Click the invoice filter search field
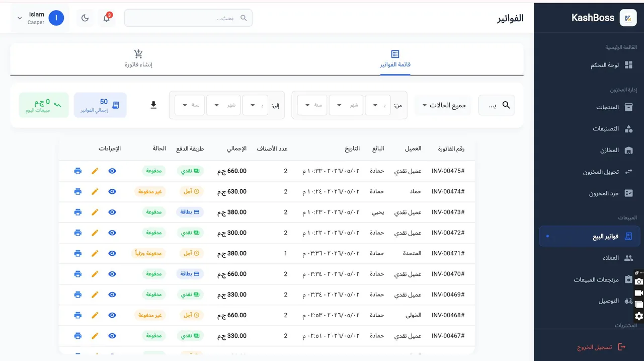Screen dimensions: 644x361 (x=496, y=105)
